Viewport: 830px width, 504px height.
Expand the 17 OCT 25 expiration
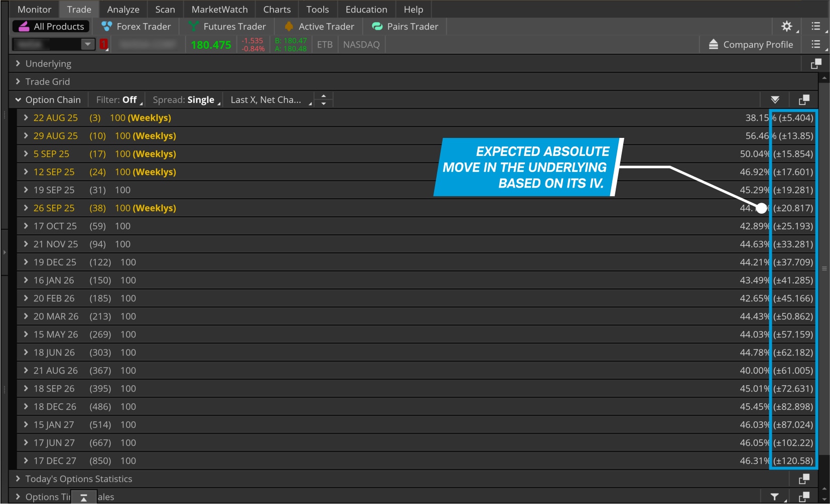[x=26, y=226]
